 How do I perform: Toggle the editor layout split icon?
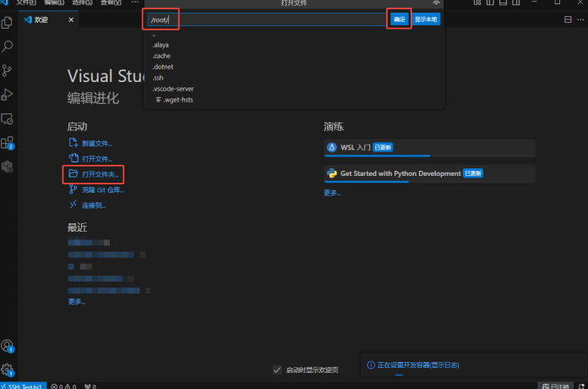tap(568, 19)
